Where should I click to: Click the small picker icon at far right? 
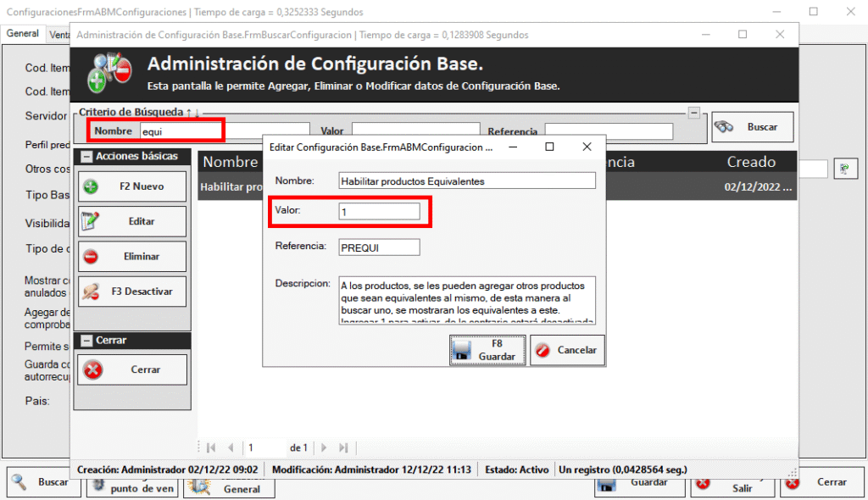coord(843,169)
